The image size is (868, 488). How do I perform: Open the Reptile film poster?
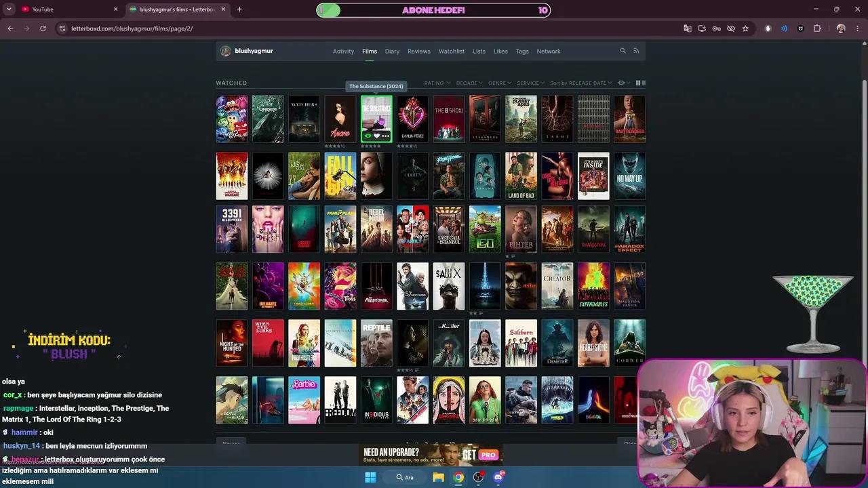[376, 343]
